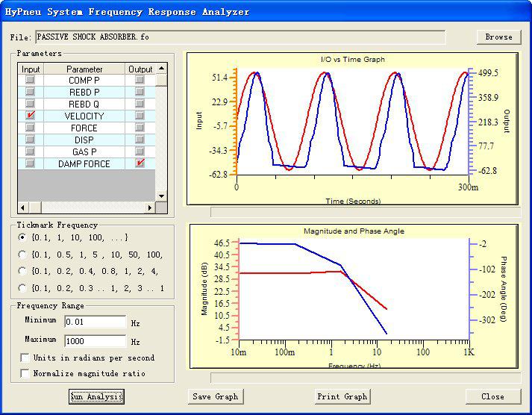532x415 pixels.
Task: Mark GAS P as Input
Action: pyautogui.click(x=30, y=152)
